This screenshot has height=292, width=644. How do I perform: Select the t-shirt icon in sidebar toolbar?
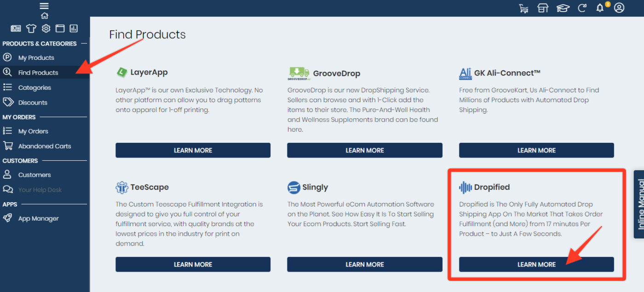(x=31, y=29)
